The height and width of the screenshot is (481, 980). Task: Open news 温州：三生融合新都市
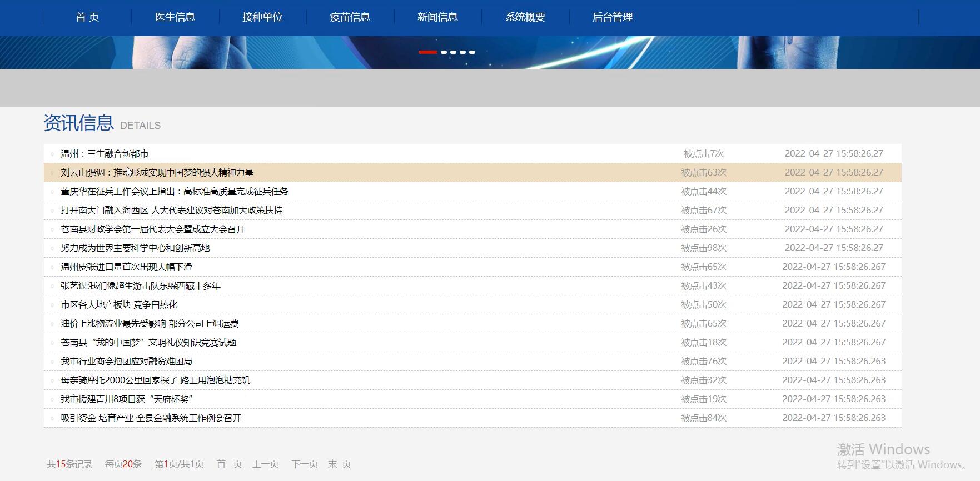click(x=105, y=154)
